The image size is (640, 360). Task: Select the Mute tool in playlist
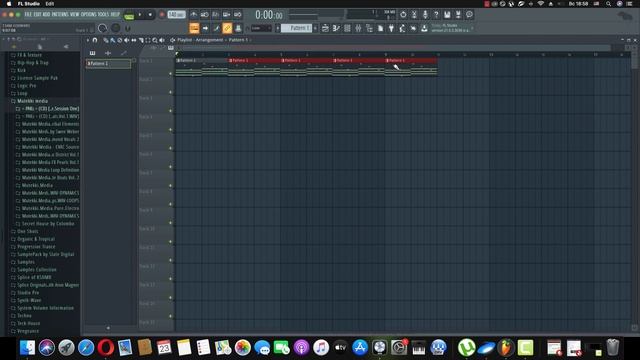(x=127, y=40)
